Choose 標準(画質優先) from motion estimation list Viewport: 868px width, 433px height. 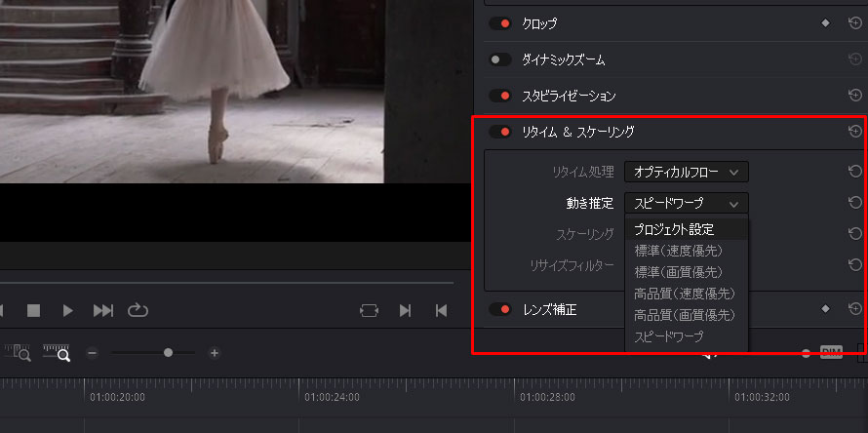point(687,272)
